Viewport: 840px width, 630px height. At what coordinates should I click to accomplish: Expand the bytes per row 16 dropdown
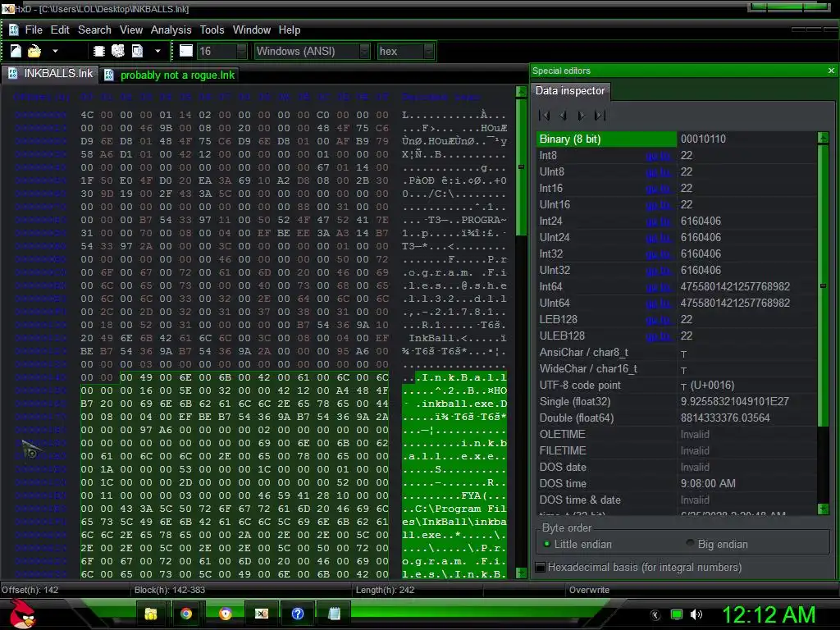[x=242, y=52]
